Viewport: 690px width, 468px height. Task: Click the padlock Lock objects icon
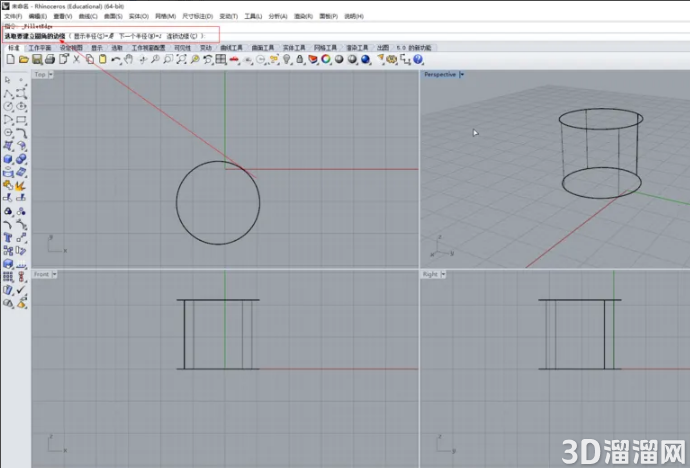[300, 59]
